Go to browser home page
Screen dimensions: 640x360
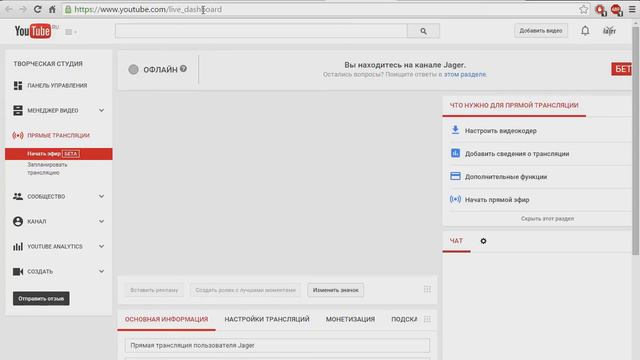point(52,9)
